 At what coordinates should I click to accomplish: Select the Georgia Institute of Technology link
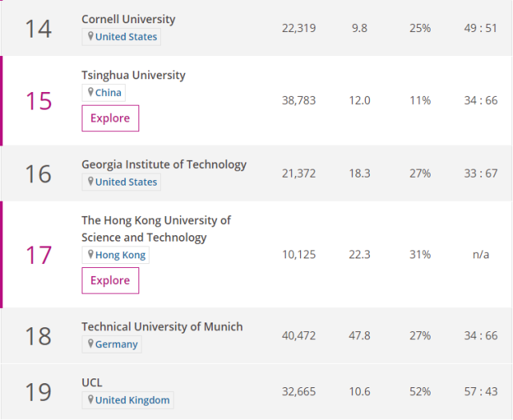click(164, 165)
